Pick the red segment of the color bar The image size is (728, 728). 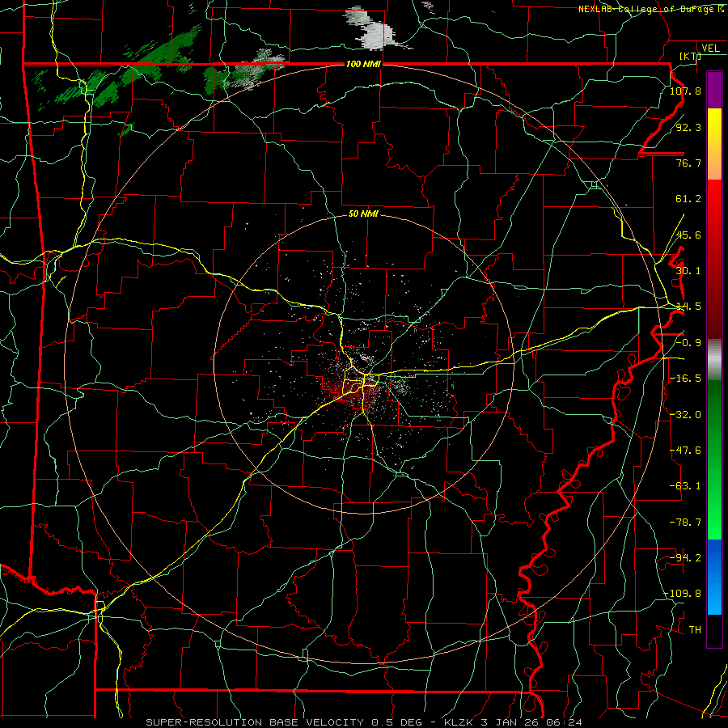[x=714, y=259]
